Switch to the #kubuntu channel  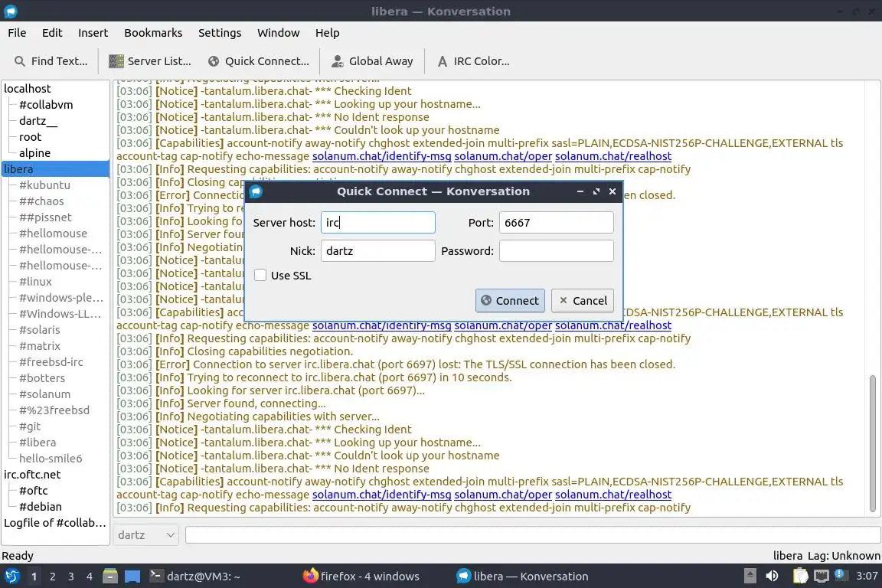(x=44, y=185)
